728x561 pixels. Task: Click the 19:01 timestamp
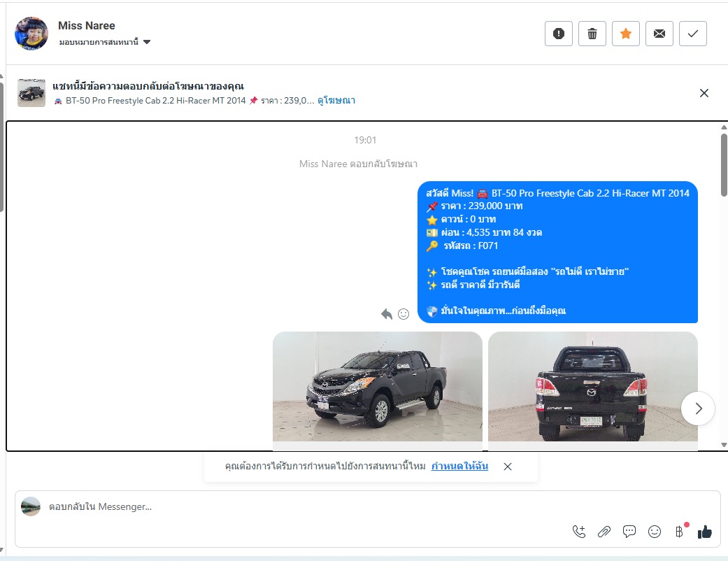pyautogui.click(x=365, y=140)
